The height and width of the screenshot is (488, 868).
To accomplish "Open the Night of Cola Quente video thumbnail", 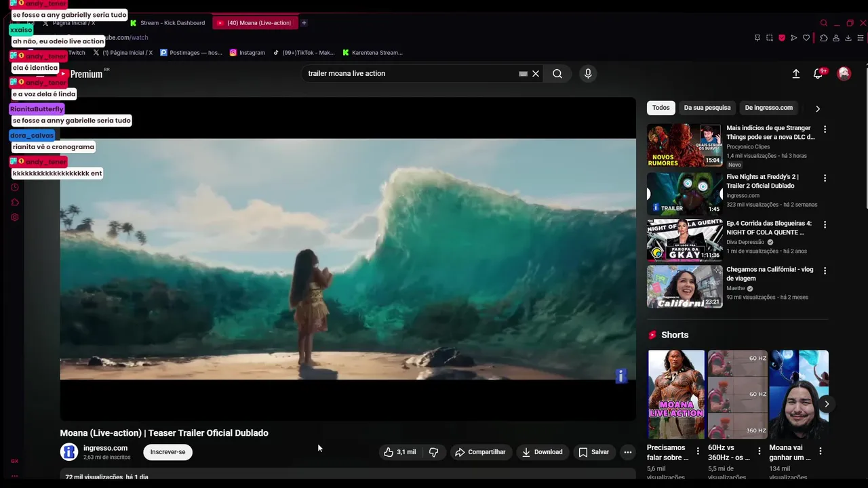I will pos(684,240).
